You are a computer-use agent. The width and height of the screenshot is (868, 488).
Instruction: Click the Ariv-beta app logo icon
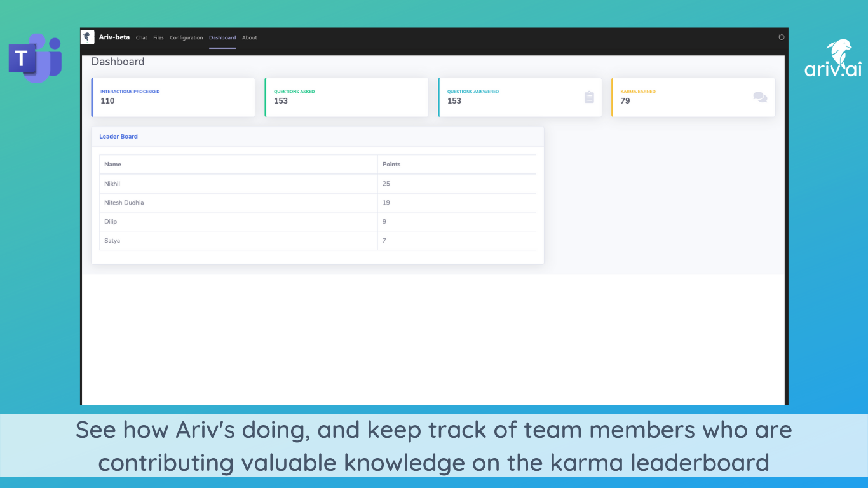pyautogui.click(x=88, y=37)
